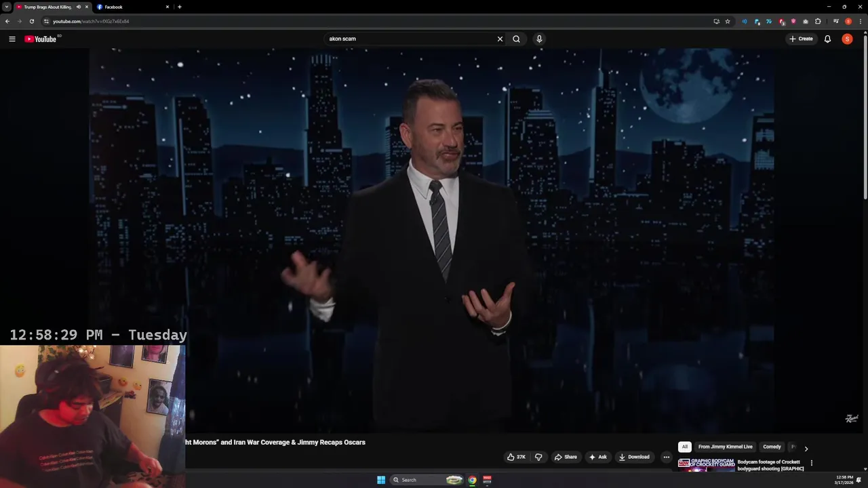
Task: Go to YouTube home via logo
Action: point(42,39)
